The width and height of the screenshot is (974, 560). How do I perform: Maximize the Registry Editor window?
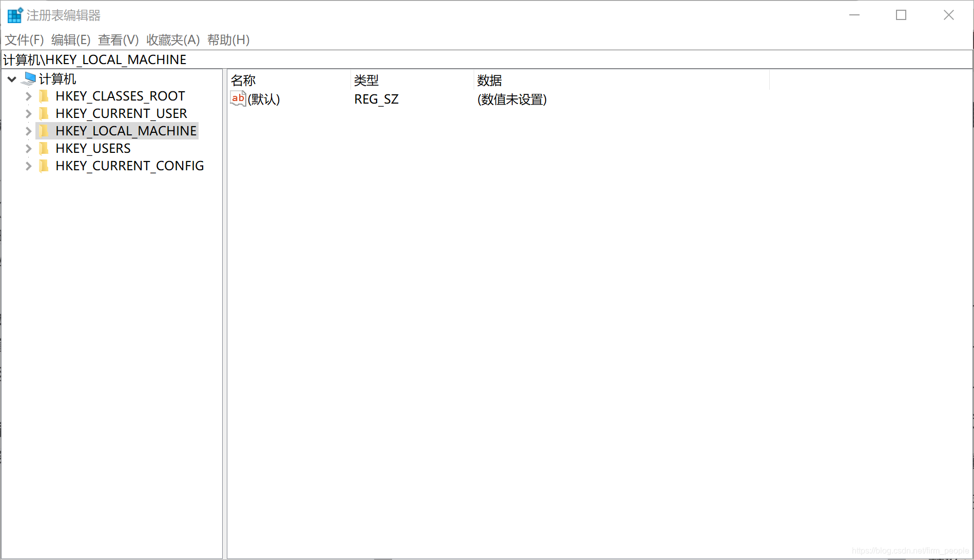[901, 15]
